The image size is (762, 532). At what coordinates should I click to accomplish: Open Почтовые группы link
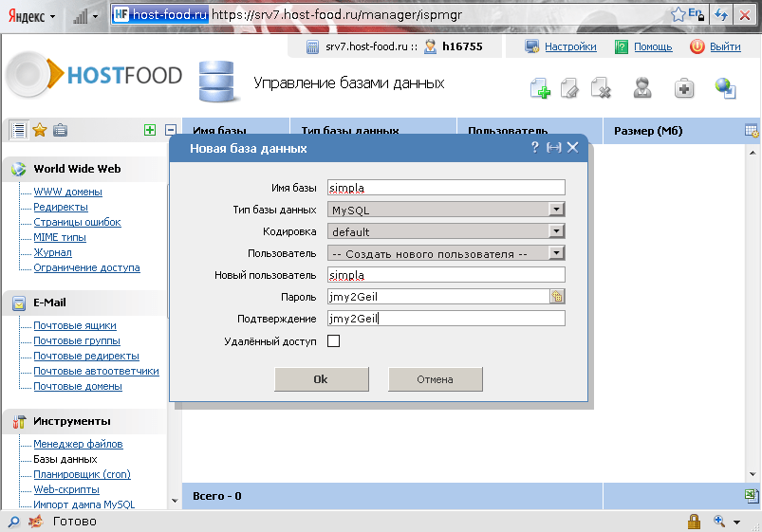click(x=77, y=340)
